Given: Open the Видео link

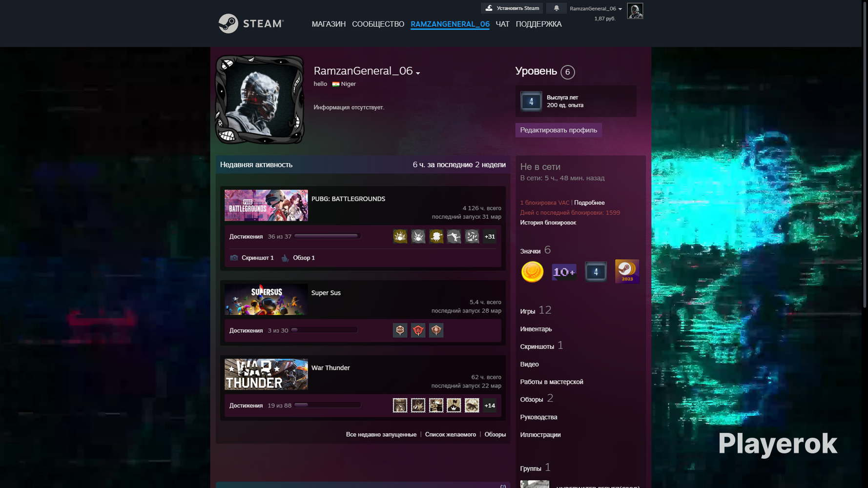Looking at the screenshot, I should [529, 364].
